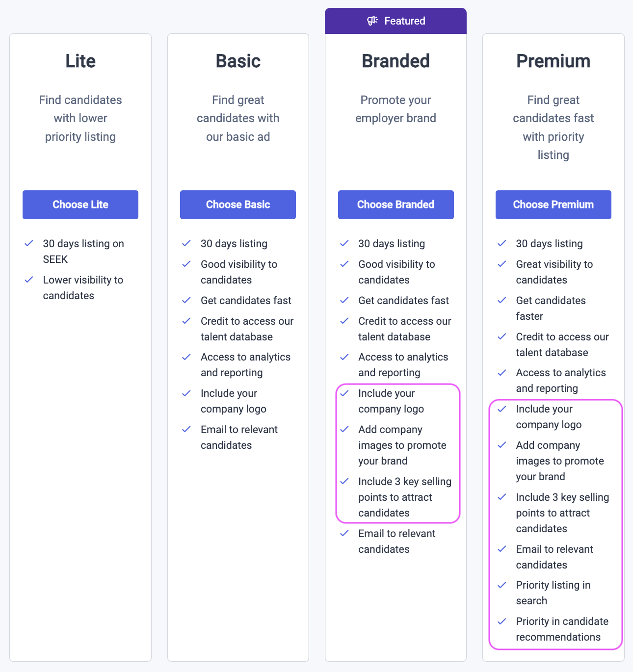Click the highlighted feature box in Branded column
Screen dimensions: 633x672
click(x=397, y=452)
